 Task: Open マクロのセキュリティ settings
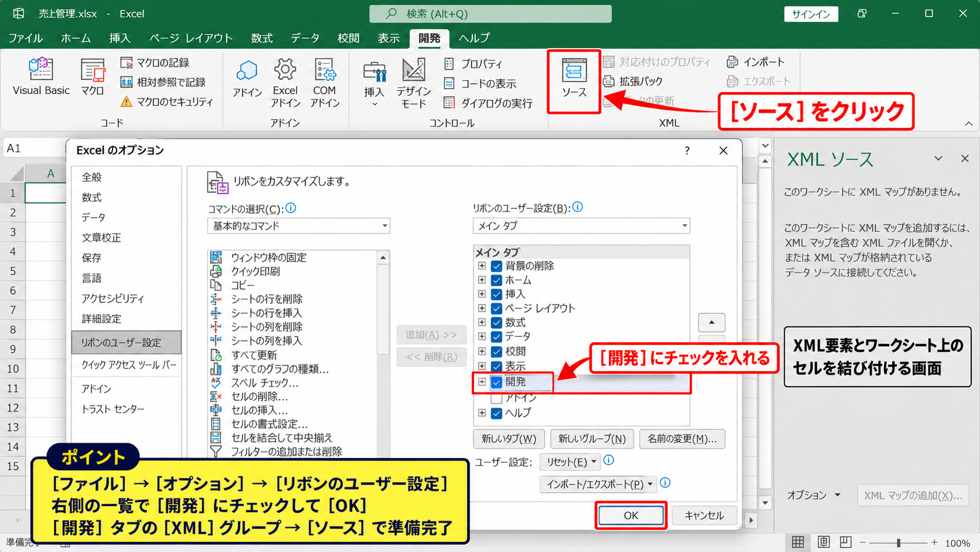(166, 101)
